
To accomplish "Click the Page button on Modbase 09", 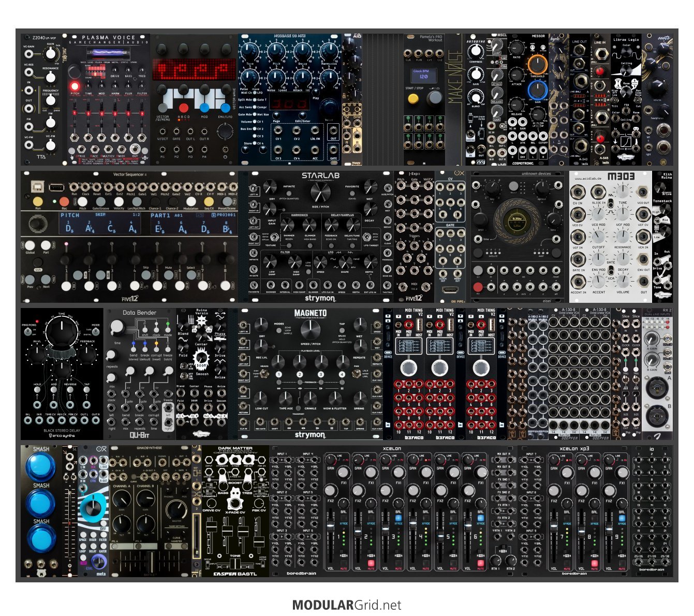I will pos(276,115).
